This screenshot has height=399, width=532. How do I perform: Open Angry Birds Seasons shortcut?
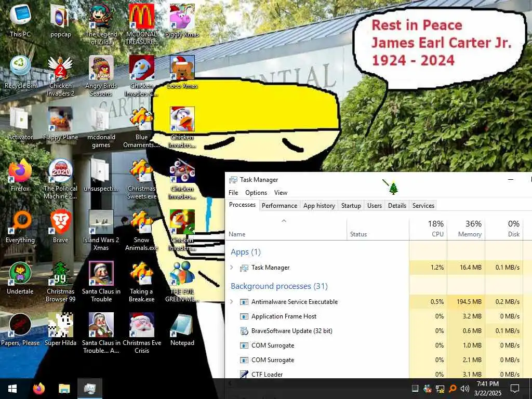click(101, 76)
